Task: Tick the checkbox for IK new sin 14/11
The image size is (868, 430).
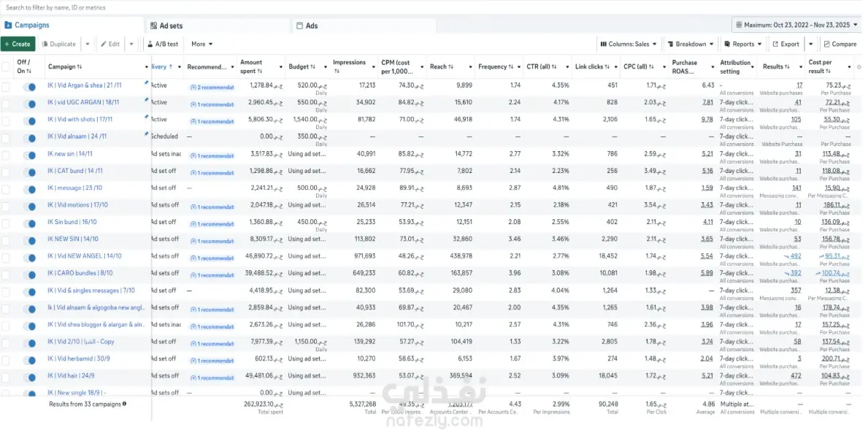Action: (x=6, y=156)
